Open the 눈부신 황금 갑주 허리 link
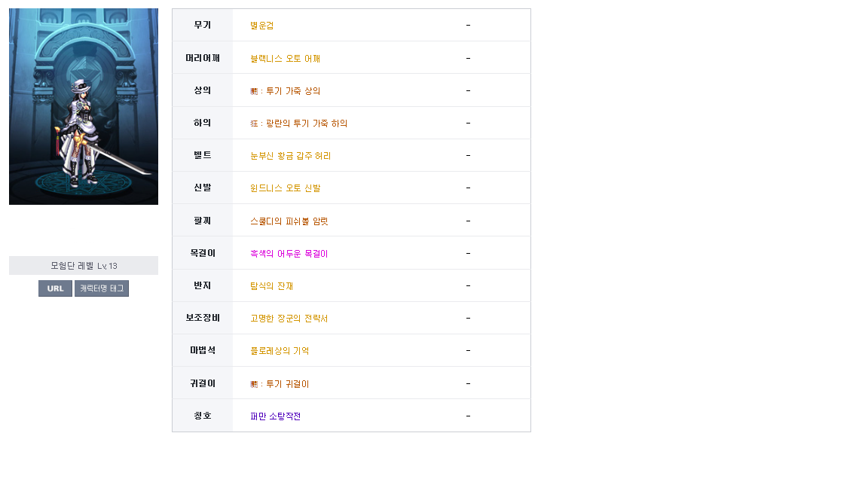868x488 pixels. (x=291, y=156)
